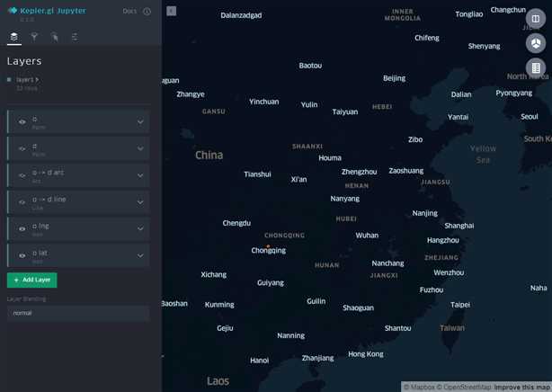Hide the 'o lat' layer
Image resolution: width=552 pixels, height=392 pixels.
pos(22,255)
